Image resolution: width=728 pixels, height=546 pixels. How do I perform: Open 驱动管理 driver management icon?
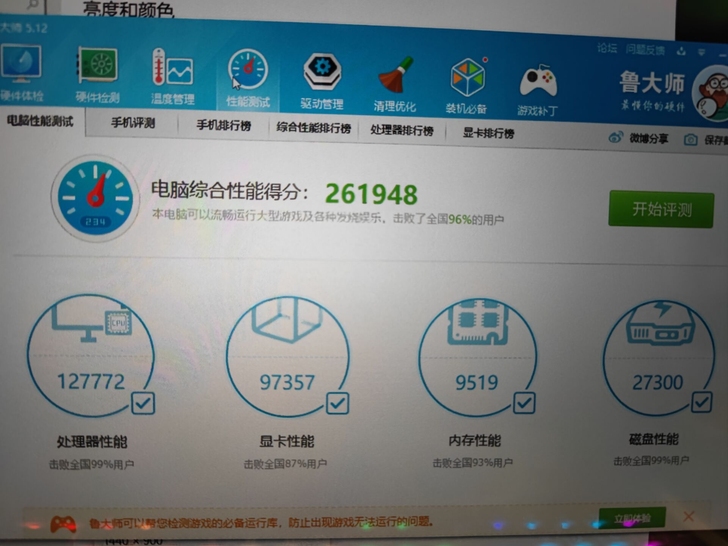click(322, 72)
